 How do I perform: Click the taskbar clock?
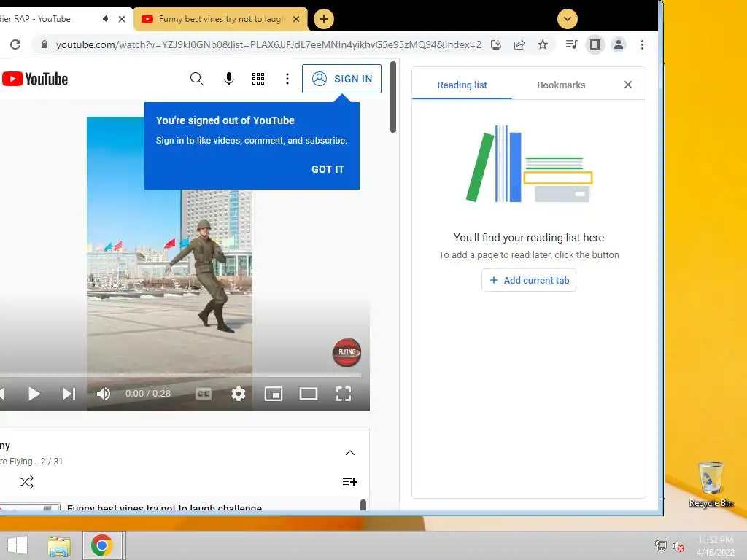(715, 546)
